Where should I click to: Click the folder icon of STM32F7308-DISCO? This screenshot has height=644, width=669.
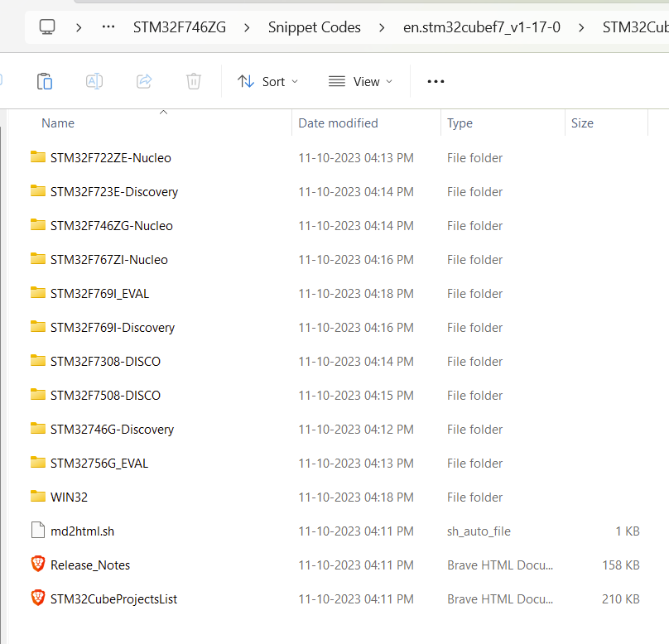(x=38, y=360)
